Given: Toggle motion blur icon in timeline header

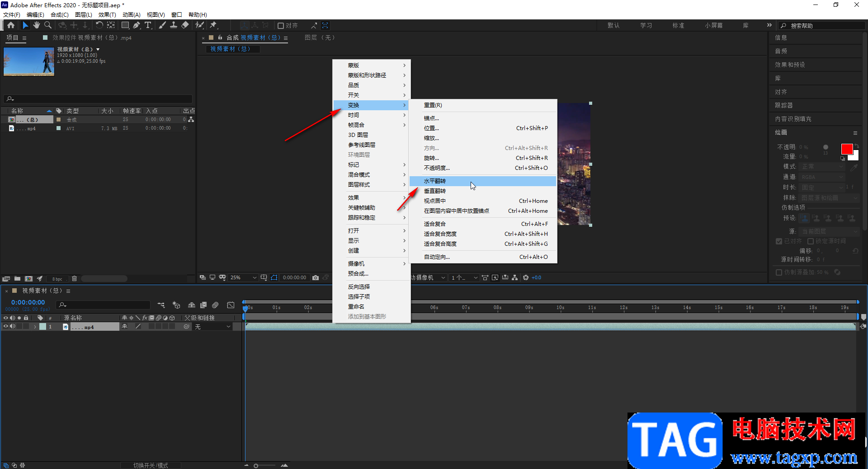Looking at the screenshot, I should coord(215,305).
